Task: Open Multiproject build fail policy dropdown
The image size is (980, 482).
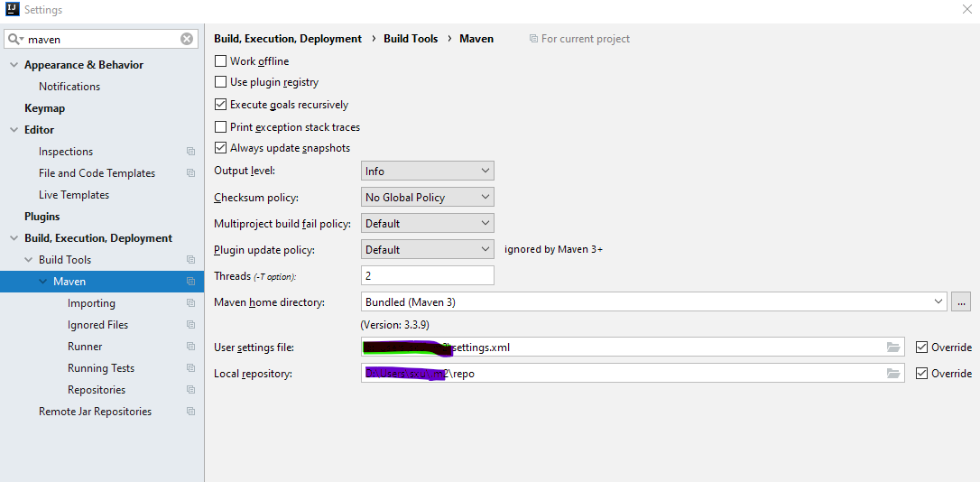Action: click(x=428, y=223)
